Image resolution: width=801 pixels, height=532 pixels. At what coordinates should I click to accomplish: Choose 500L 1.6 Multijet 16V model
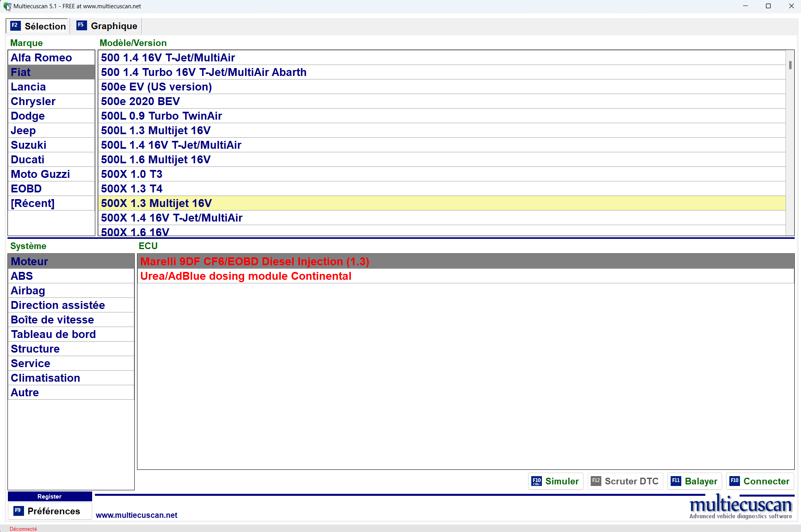(156, 159)
